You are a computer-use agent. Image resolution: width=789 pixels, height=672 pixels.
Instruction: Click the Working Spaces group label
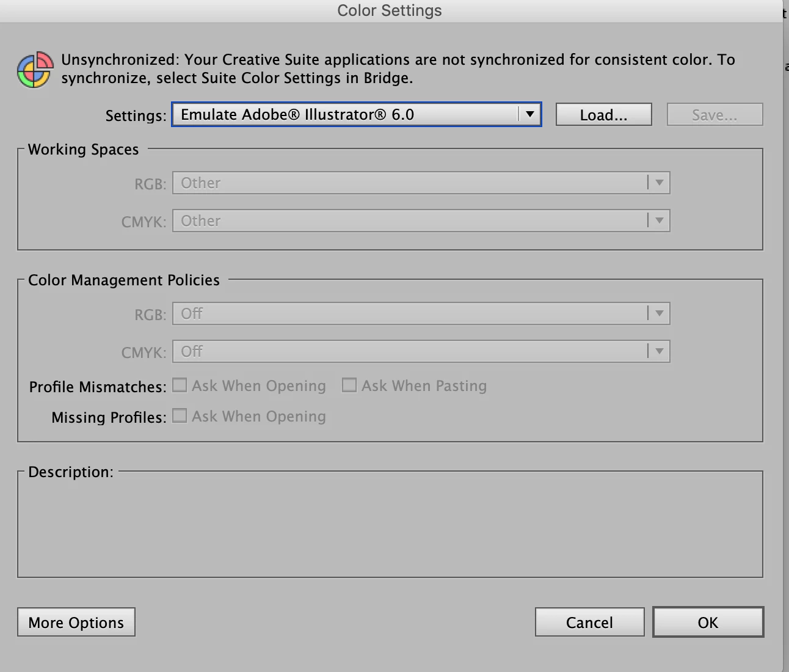[84, 150]
